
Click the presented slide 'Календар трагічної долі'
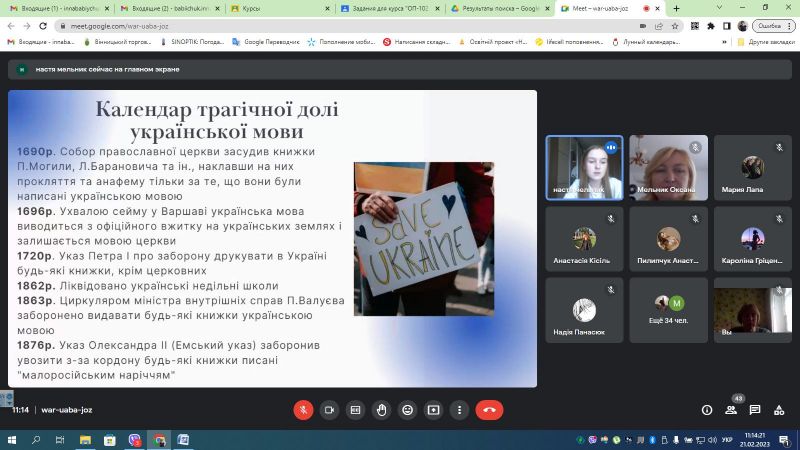tap(272, 239)
